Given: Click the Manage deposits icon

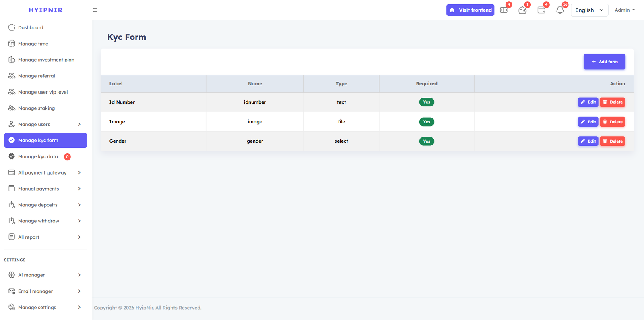Looking at the screenshot, I should (12, 205).
